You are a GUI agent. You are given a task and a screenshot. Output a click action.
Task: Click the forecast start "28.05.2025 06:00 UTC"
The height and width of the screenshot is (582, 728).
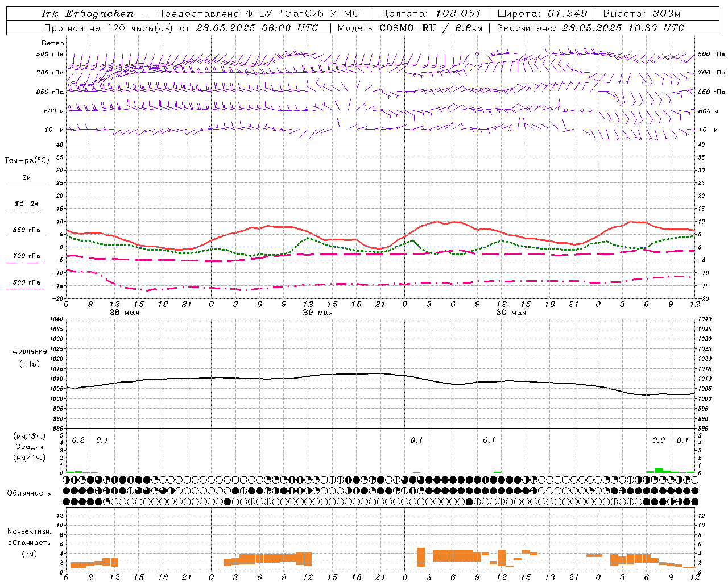point(257,28)
